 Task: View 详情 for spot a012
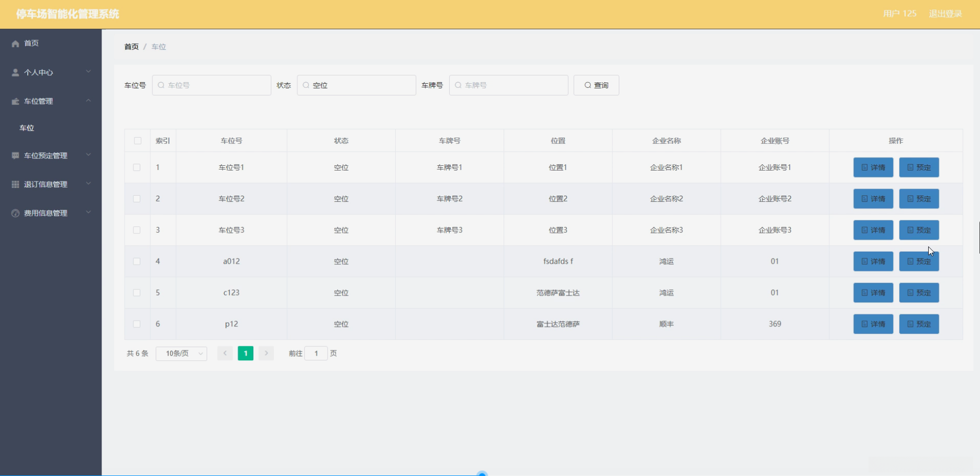pos(873,262)
